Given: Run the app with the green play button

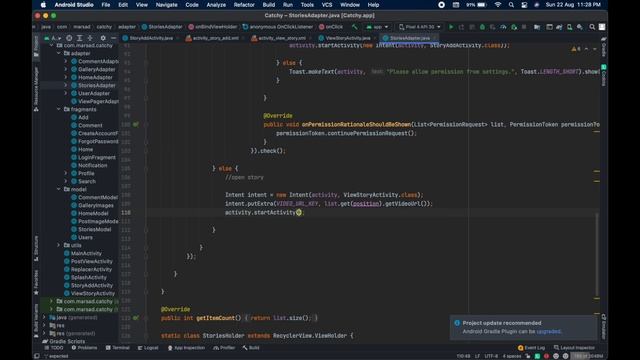Looking at the screenshot, I should click(451, 27).
